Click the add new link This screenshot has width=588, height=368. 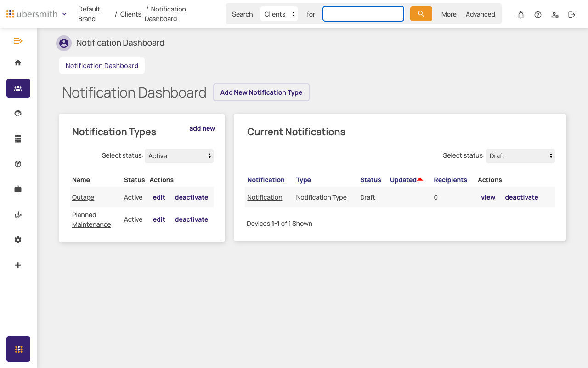point(202,128)
